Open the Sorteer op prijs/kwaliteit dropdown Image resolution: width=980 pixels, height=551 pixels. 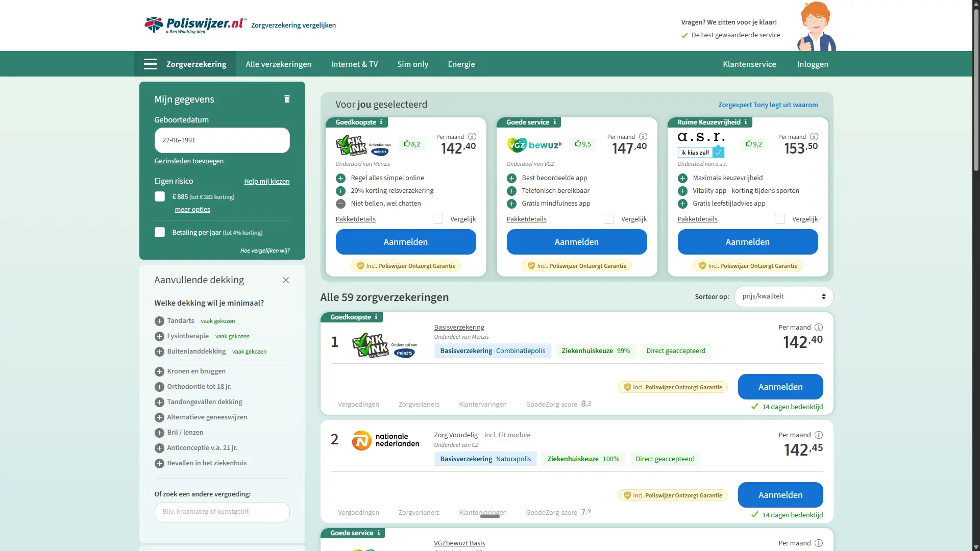[783, 296]
